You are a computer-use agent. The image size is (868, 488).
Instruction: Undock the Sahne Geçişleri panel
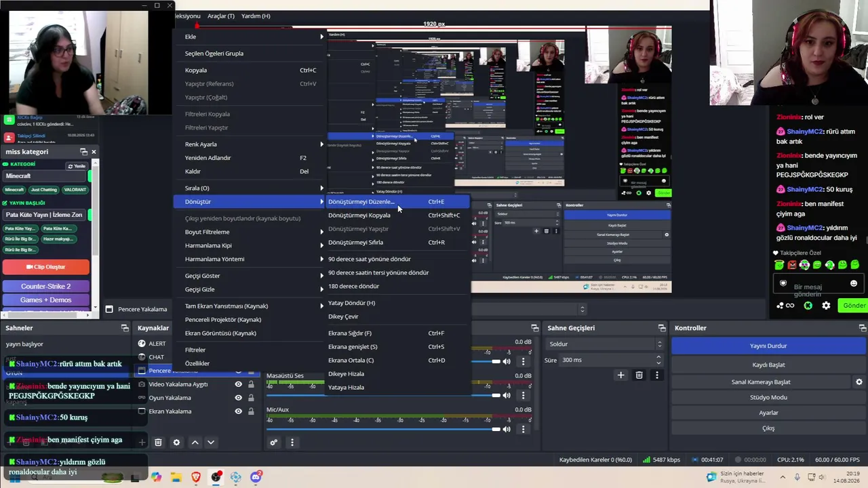[662, 328]
